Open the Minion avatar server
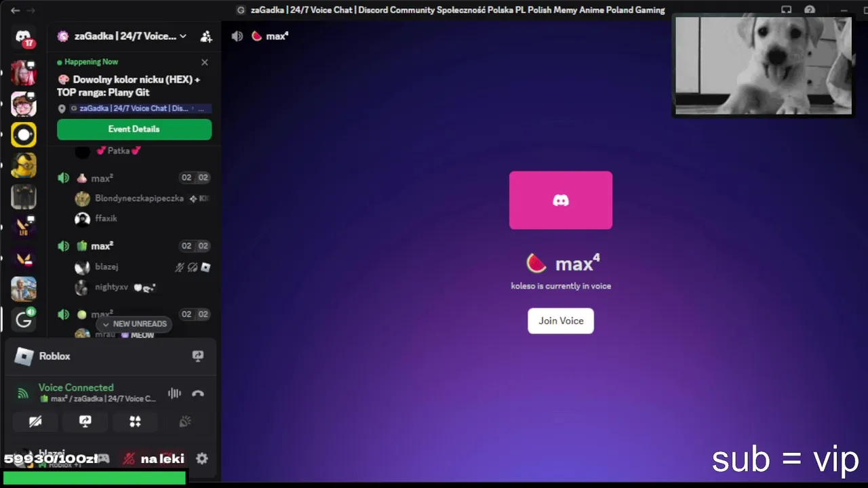This screenshot has height=488, width=868. (24, 165)
